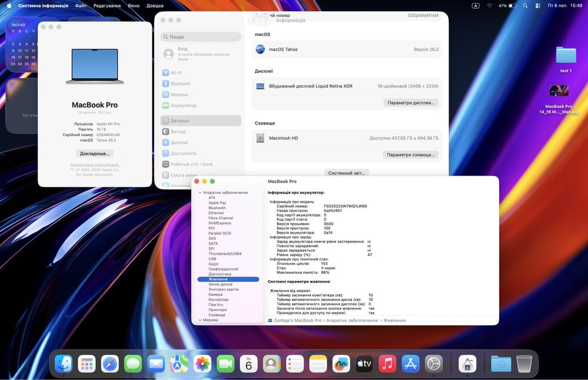Select Доступність in Settings sidebar
This screenshot has height=380, width=588.
pyautogui.click(x=201, y=153)
